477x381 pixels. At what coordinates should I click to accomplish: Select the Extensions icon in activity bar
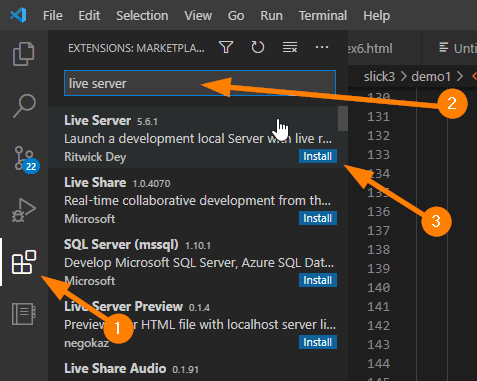[x=24, y=262]
